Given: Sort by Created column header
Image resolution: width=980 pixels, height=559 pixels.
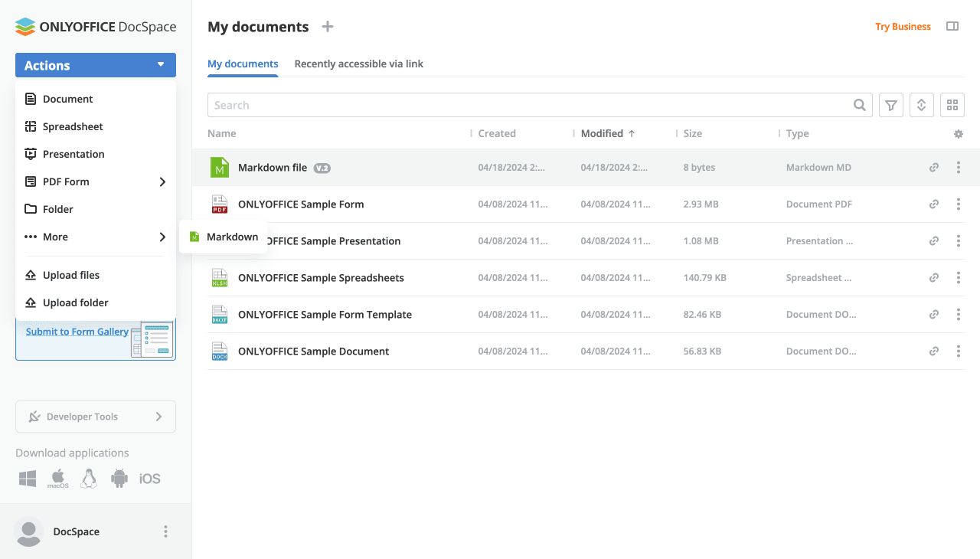Looking at the screenshot, I should tap(497, 133).
